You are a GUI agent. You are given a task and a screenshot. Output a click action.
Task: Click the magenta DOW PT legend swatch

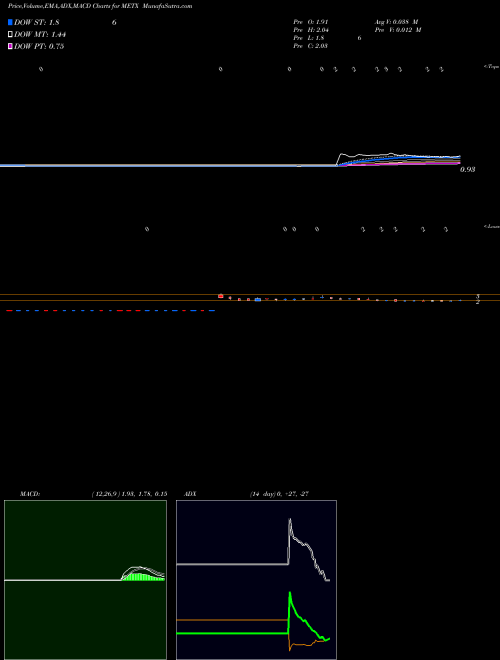10,46
